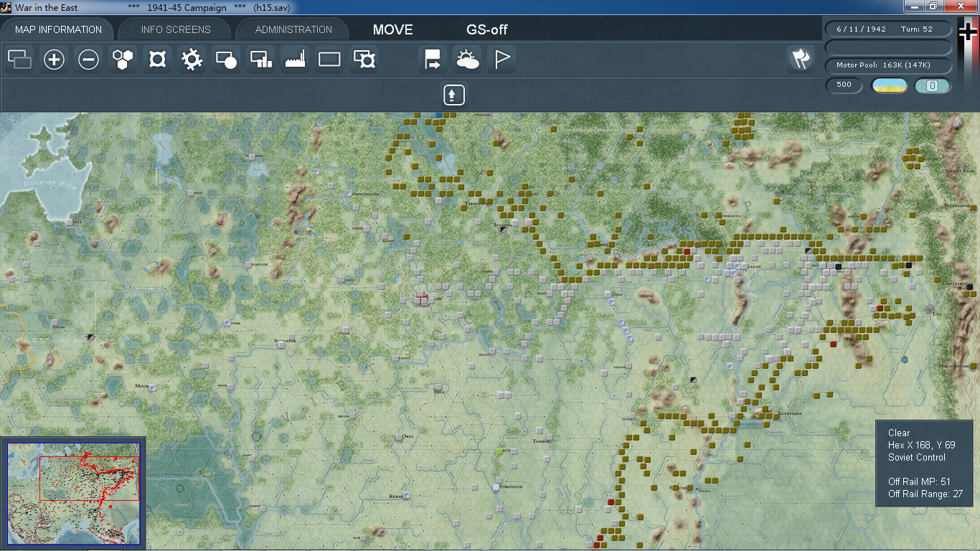This screenshot has height=551, width=980.
Task: Click the double white flags icon
Action: tap(801, 60)
